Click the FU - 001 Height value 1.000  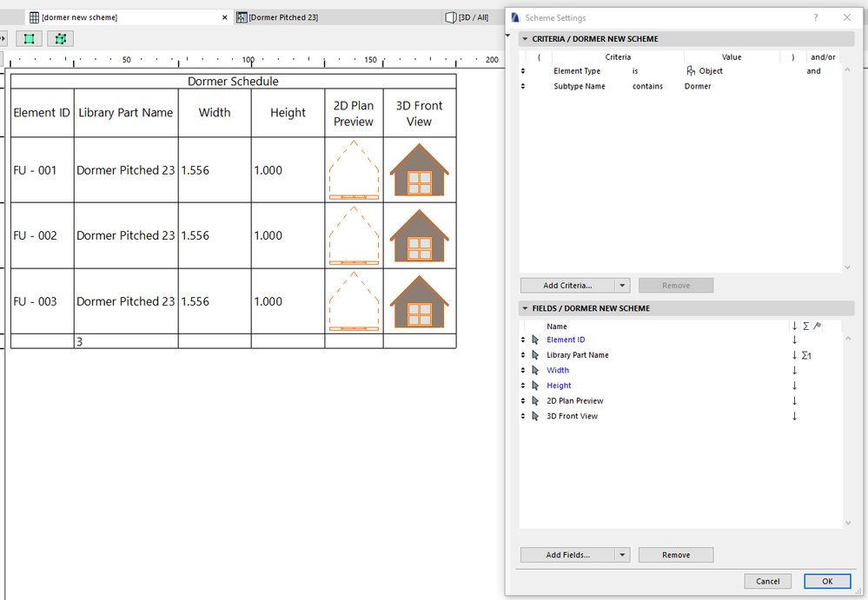[x=268, y=170]
